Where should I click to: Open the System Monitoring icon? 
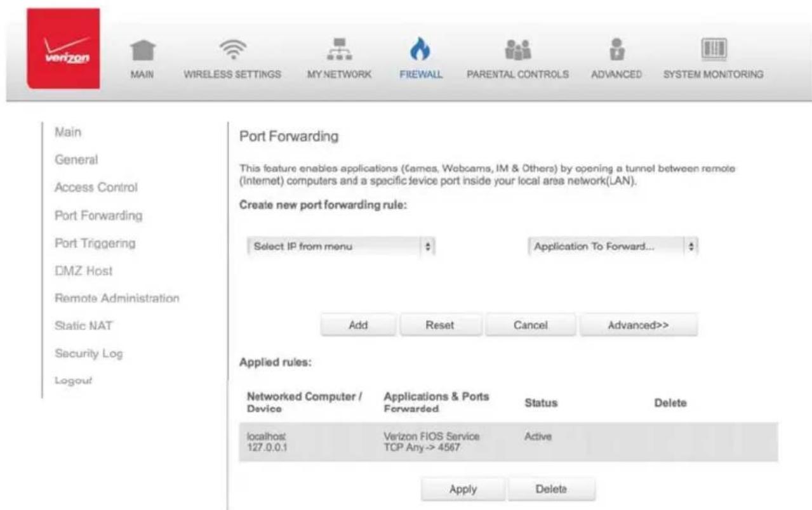click(x=713, y=50)
